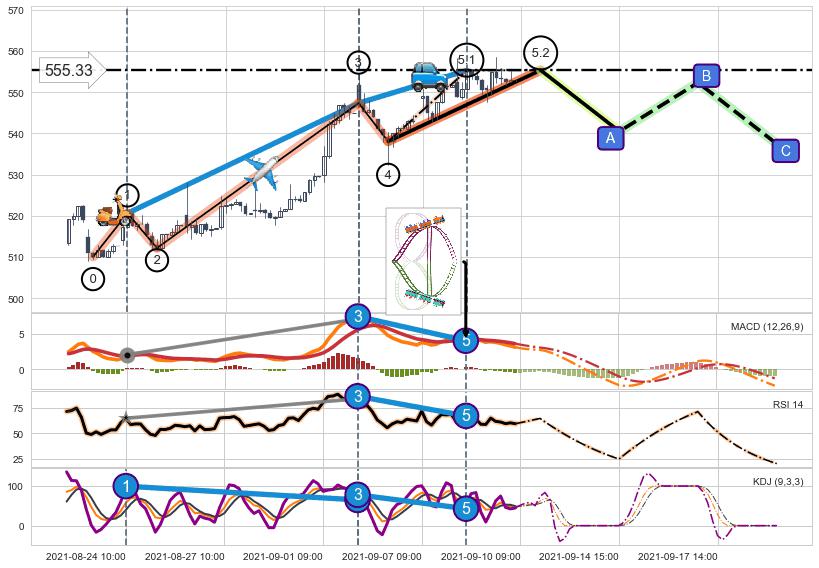
Task: Click the blue car icon near the price line
Action: point(429,76)
